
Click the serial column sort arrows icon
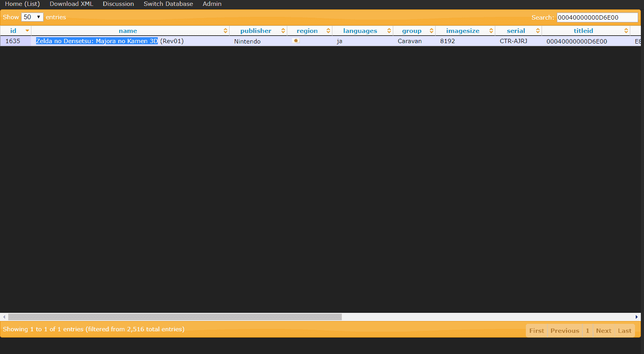pos(538,31)
